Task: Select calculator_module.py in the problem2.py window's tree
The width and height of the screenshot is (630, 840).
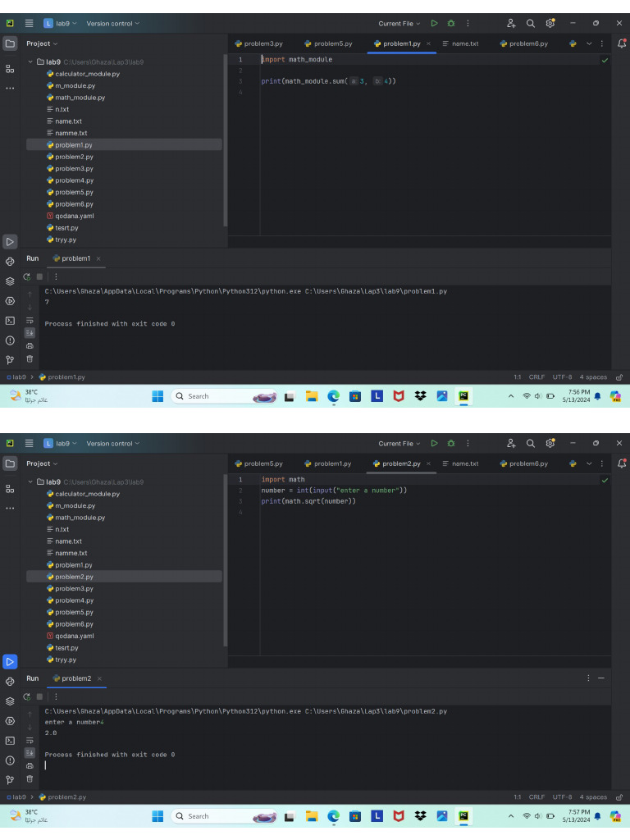Action: coord(87,494)
